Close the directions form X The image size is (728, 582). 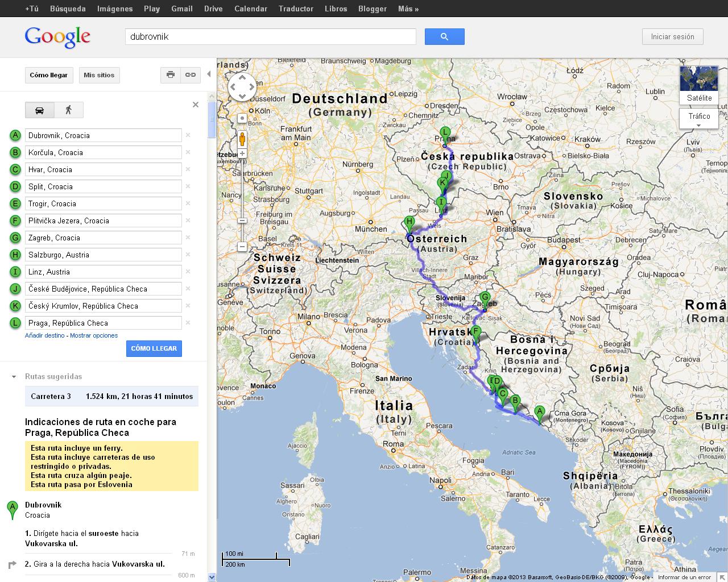[196, 105]
